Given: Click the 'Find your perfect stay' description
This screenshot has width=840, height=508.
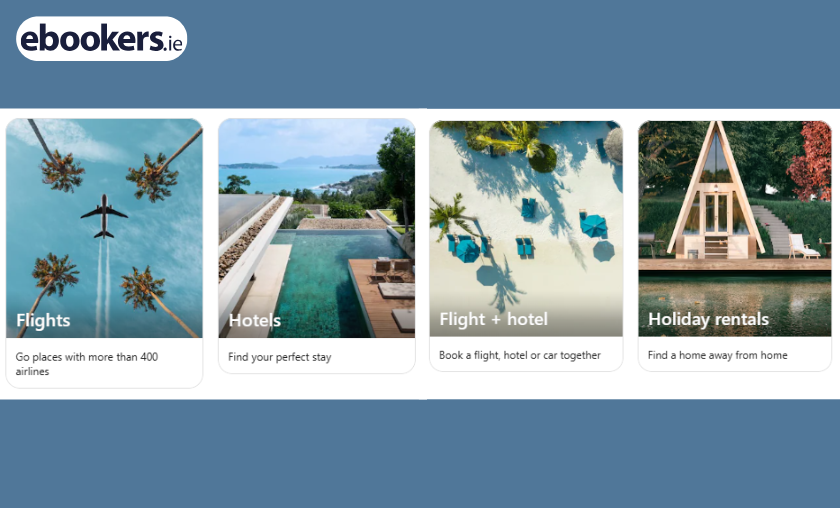Looking at the screenshot, I should [280, 357].
